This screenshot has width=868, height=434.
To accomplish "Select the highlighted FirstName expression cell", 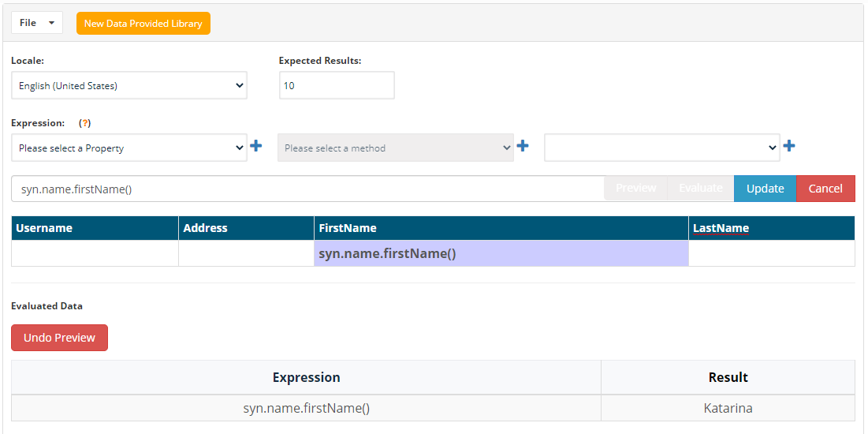I will point(501,253).
